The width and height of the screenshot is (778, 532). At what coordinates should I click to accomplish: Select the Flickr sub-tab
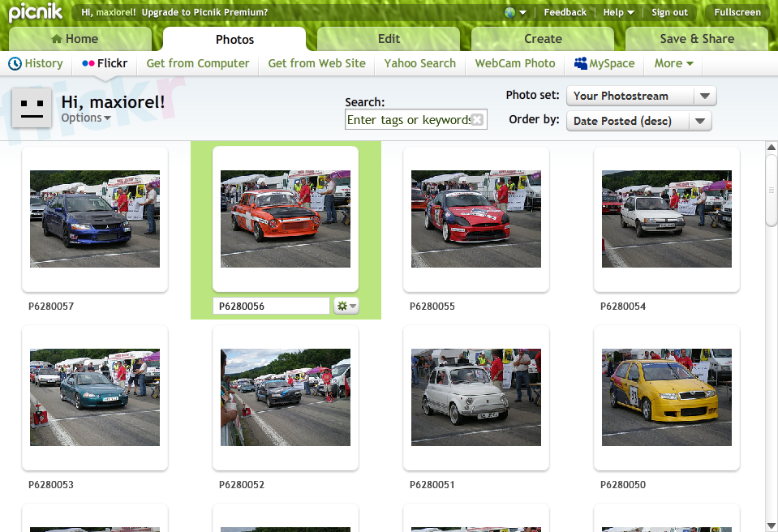point(105,63)
